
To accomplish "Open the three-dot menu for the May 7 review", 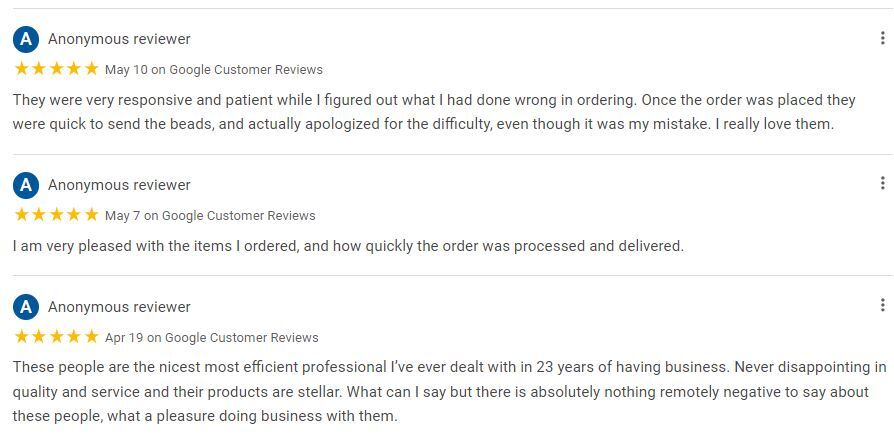I will click(882, 183).
